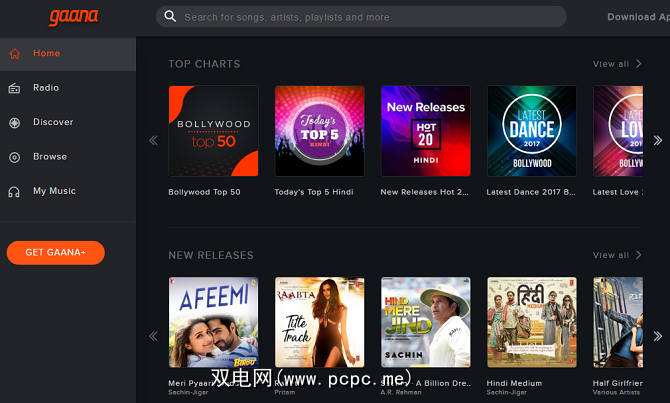This screenshot has height=403, width=670.
Task: Open the Half Girlfriend album cover
Action: click(x=618, y=322)
